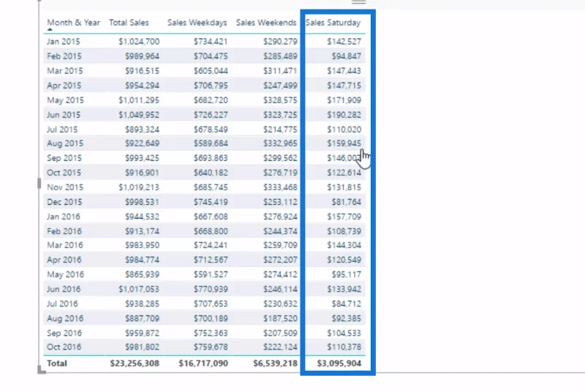585x392 pixels.
Task: Click Sales Saturday value $190,282
Action: [344, 115]
